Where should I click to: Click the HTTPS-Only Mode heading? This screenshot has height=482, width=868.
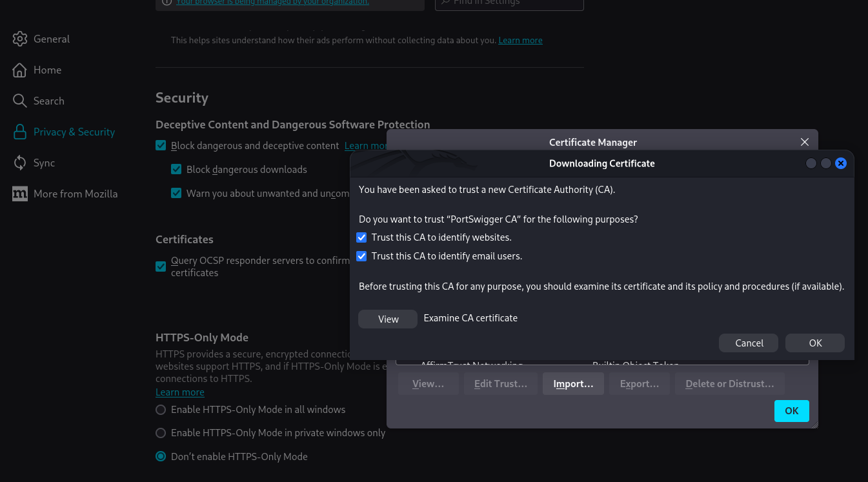(202, 337)
